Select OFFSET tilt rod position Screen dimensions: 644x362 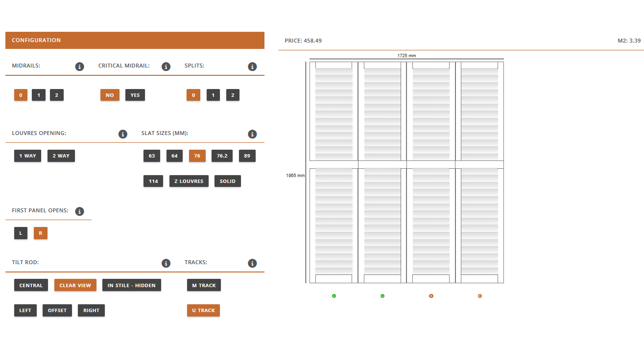click(x=57, y=310)
